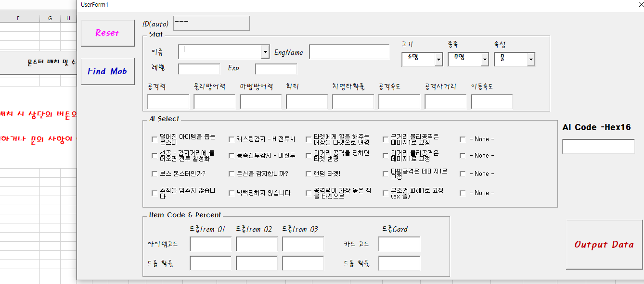Expand the 크기 dropdown showing 소형
644x284 pixels.
(x=438, y=60)
